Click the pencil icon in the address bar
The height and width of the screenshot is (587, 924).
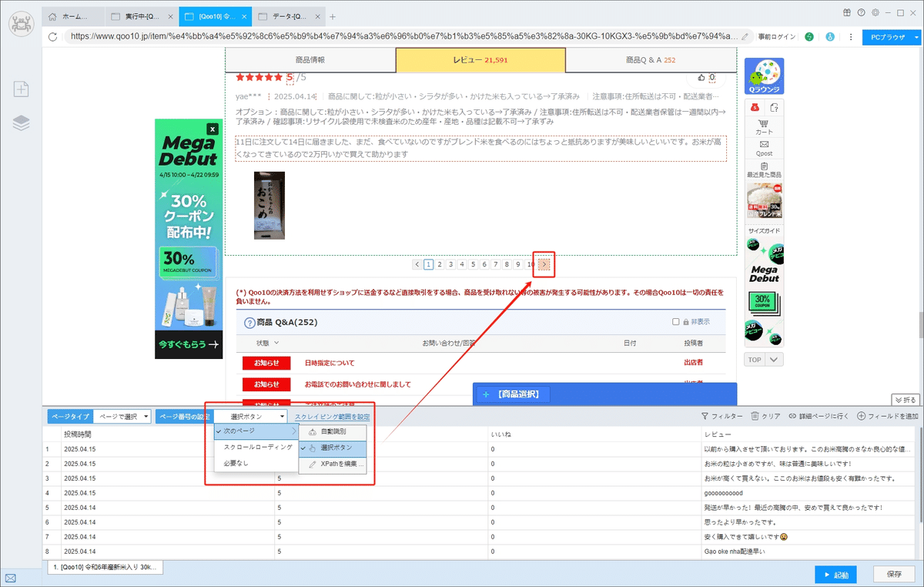(745, 36)
